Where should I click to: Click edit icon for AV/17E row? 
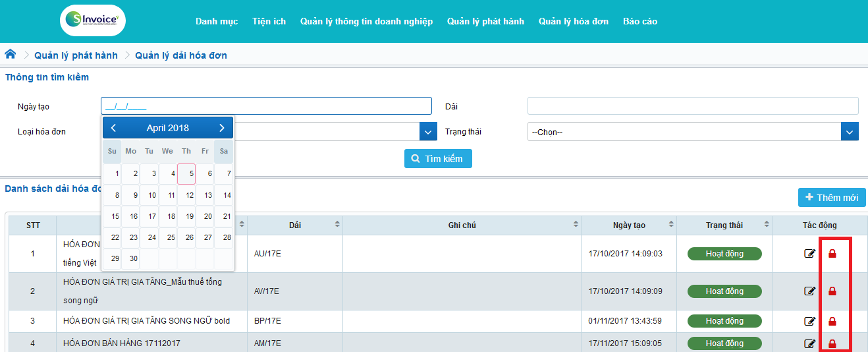click(x=810, y=291)
